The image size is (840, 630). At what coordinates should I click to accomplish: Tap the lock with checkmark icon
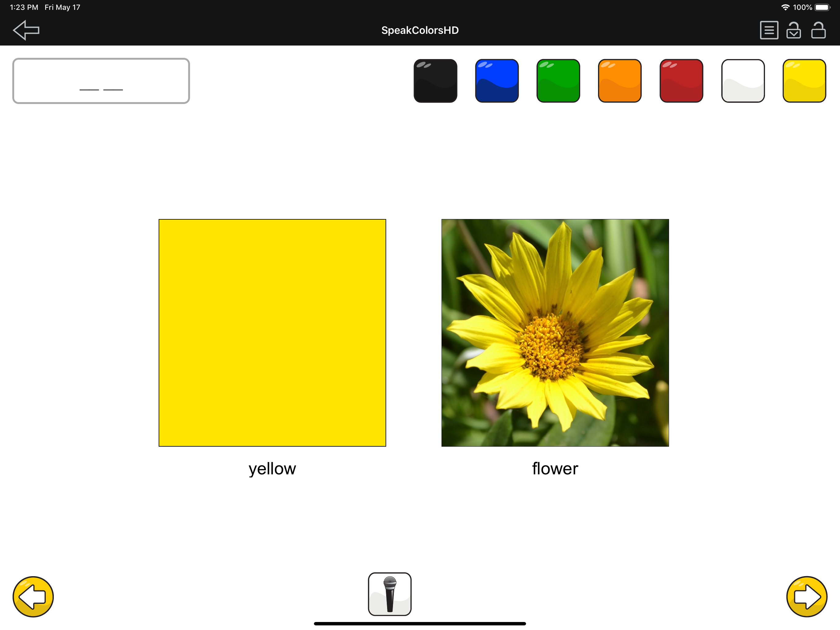pyautogui.click(x=793, y=30)
